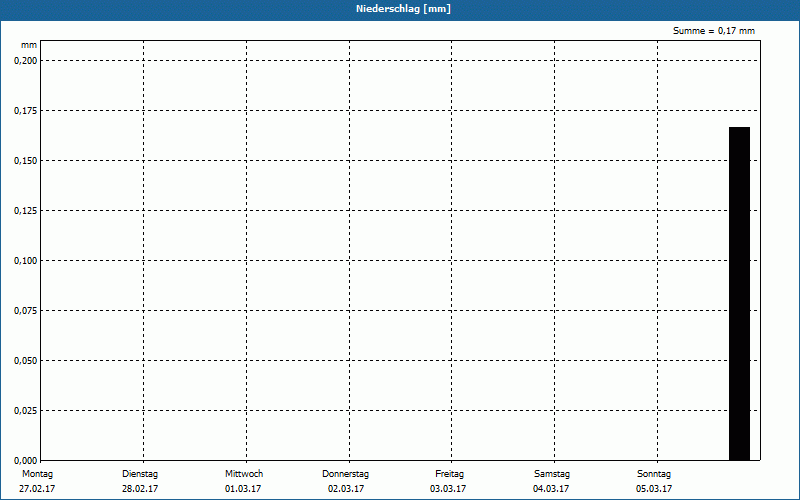
Task: Select the 'Freitag' axis label
Action: pos(449,474)
